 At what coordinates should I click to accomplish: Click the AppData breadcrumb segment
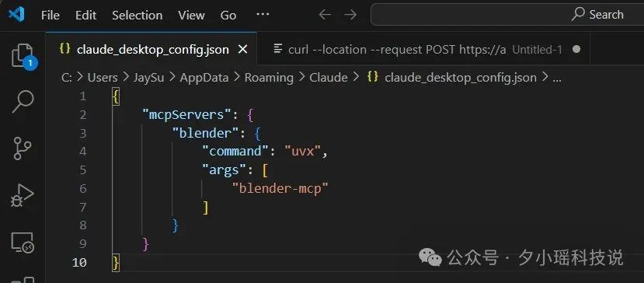204,78
